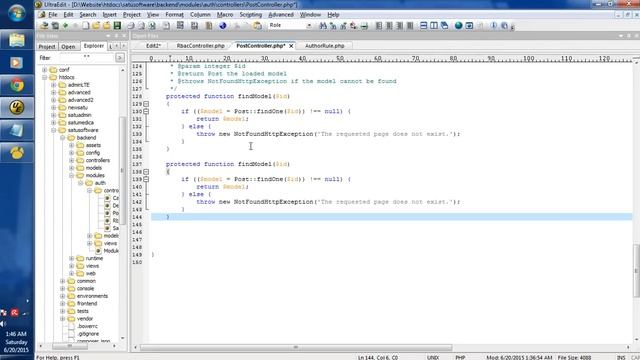Select the frontend folder in tree
This screenshot has height=360, width=640.
[87, 304]
